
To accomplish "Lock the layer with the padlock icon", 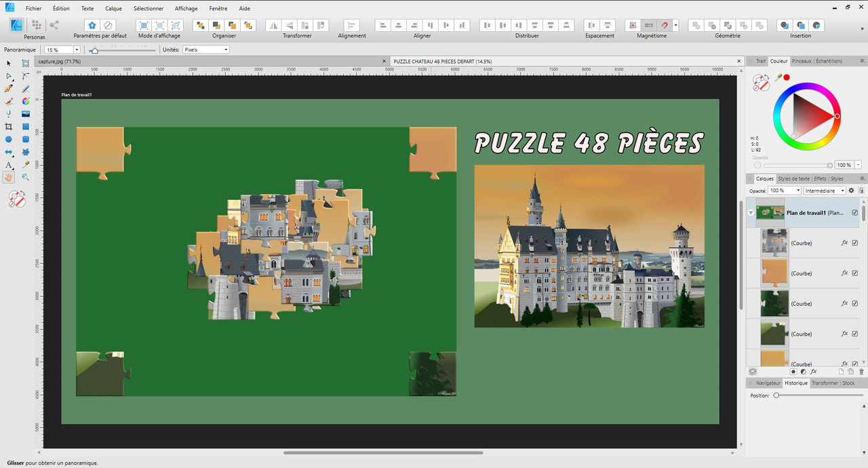I will pyautogui.click(x=862, y=191).
